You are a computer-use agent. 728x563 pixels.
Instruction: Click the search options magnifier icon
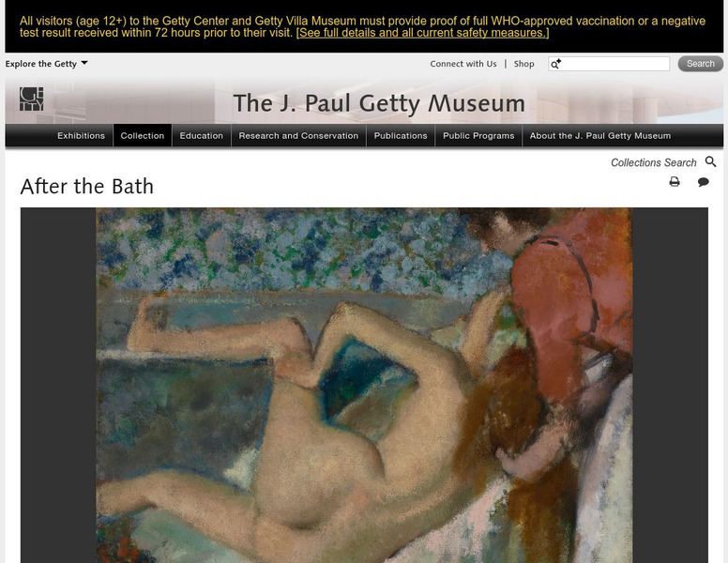coord(555,64)
